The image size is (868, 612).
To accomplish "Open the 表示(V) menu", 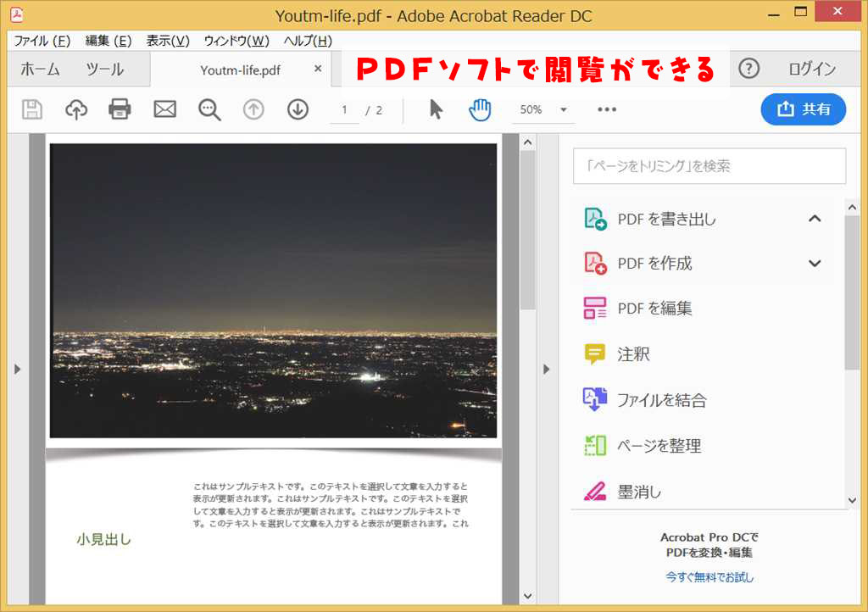I will click(x=168, y=41).
